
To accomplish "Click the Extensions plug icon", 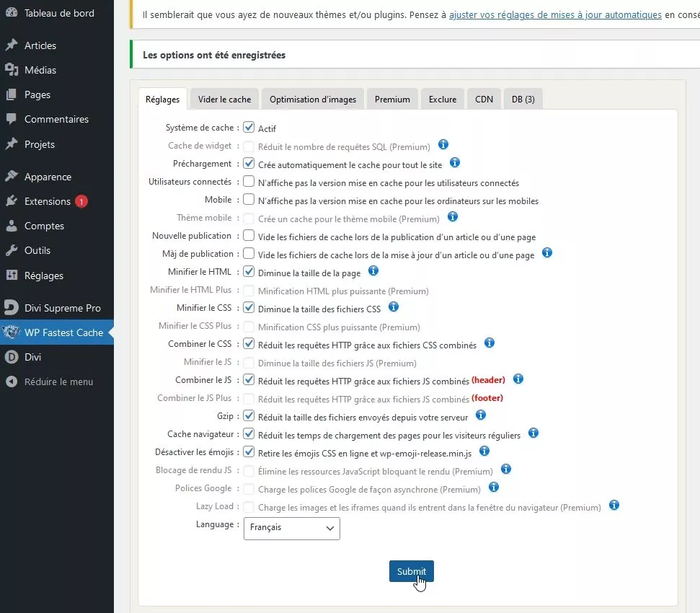I will [x=11, y=201].
